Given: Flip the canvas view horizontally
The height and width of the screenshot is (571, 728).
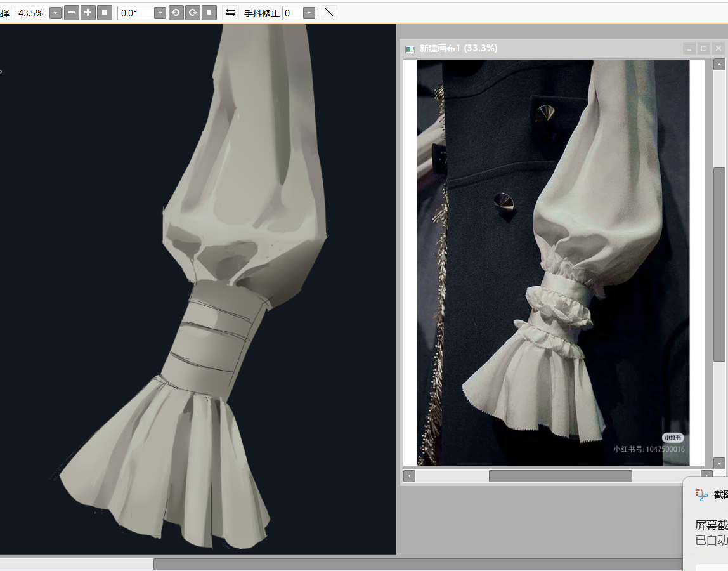Looking at the screenshot, I should point(231,13).
